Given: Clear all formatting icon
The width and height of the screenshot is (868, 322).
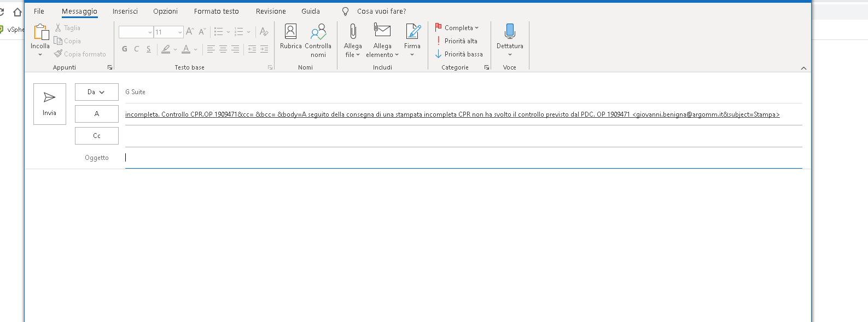Looking at the screenshot, I should point(264,32).
